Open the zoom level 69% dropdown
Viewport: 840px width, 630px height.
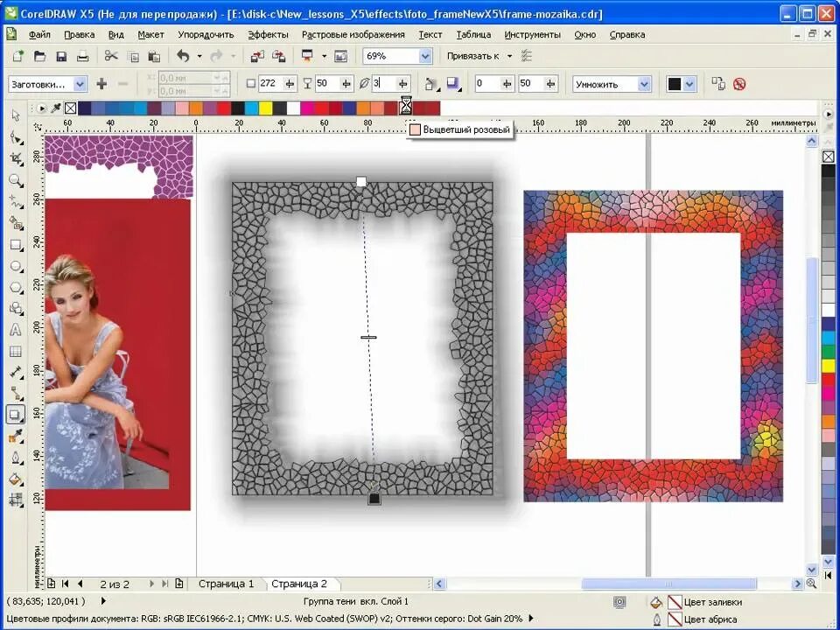pyautogui.click(x=425, y=56)
